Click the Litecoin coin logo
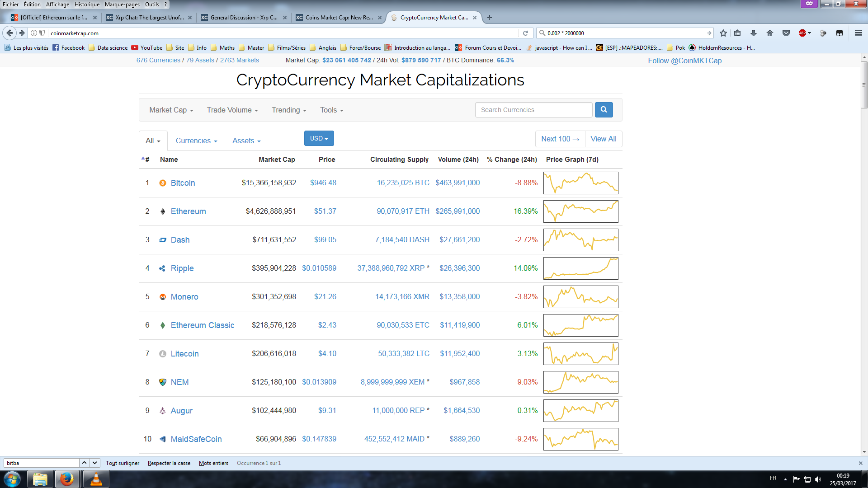868x488 pixels. pos(163,354)
